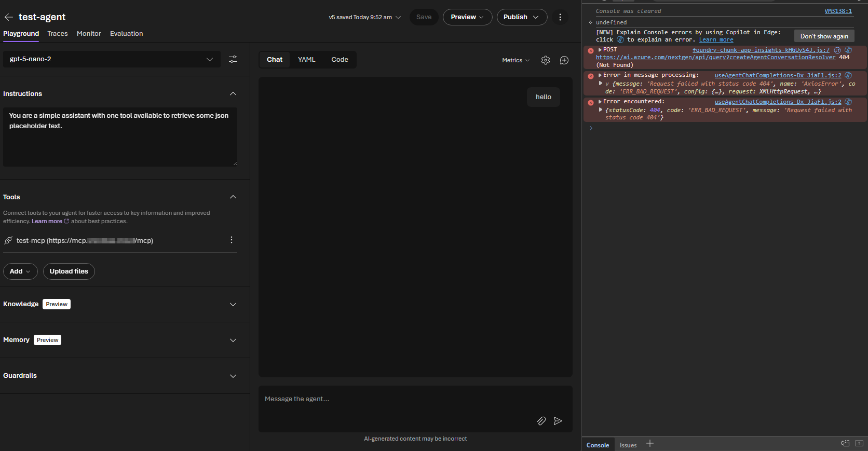Select the YAML view tab
The height and width of the screenshot is (451, 868).
pyautogui.click(x=306, y=60)
